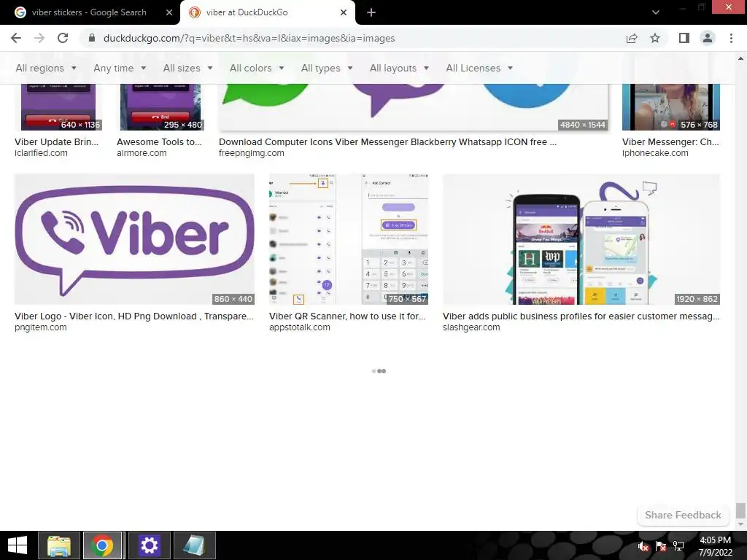747x560 pixels.
Task: Click the scrollbar up arrow
Action: [740, 58]
